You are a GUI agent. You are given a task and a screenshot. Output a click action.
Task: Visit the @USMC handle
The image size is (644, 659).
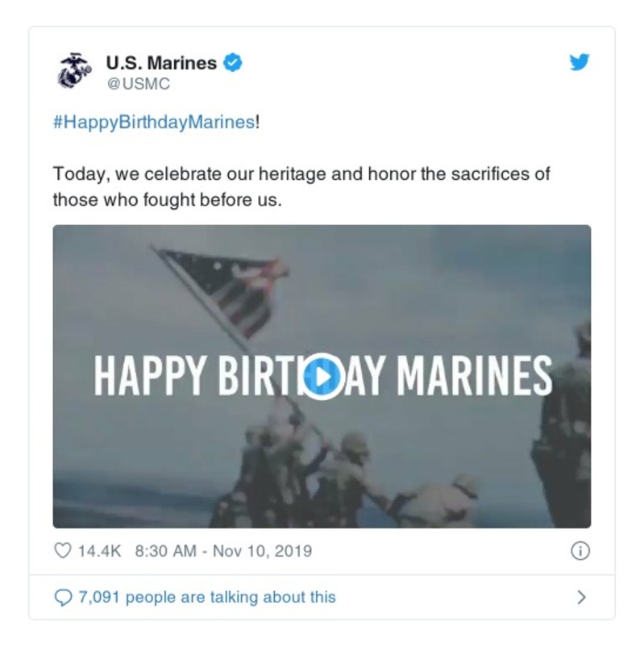coord(138,84)
